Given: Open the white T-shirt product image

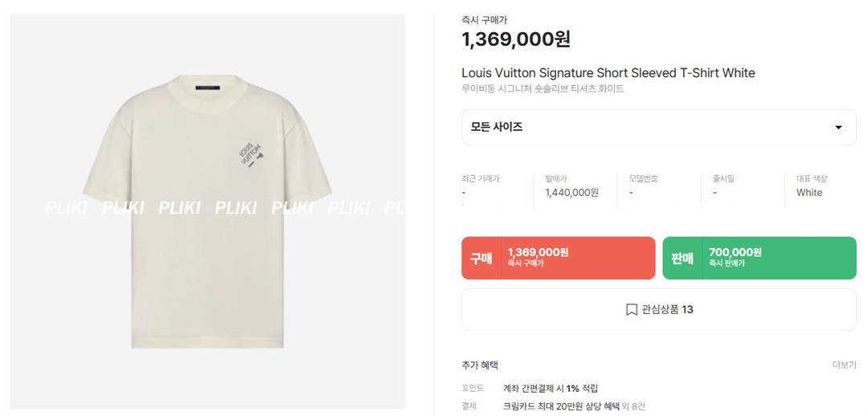Looking at the screenshot, I should point(207,212).
